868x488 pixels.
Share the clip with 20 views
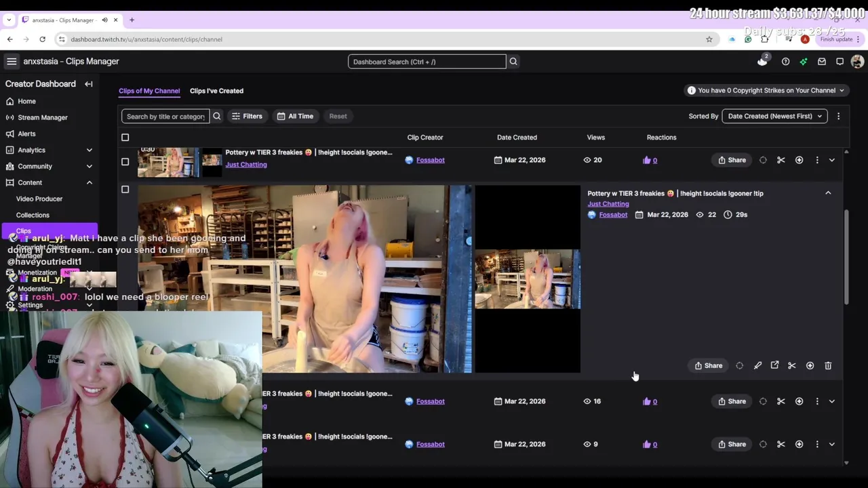732,160
